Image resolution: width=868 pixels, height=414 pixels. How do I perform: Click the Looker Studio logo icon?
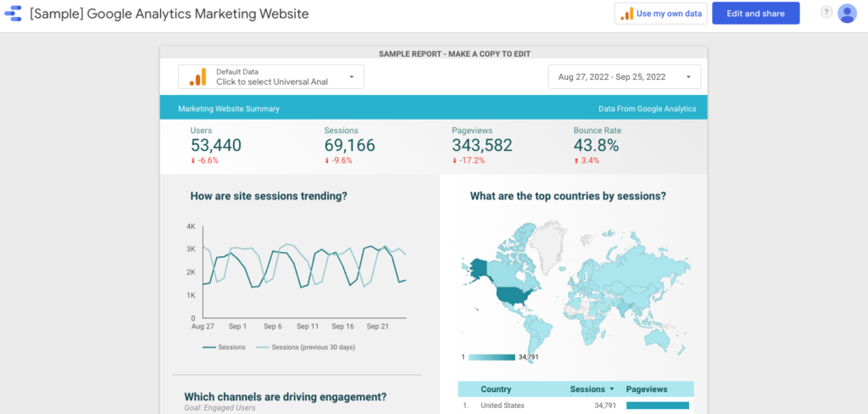click(13, 14)
